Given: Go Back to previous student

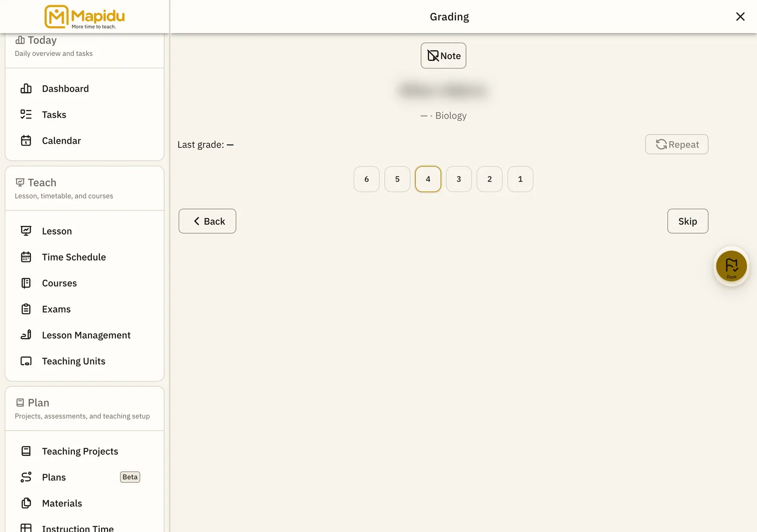Looking at the screenshot, I should (207, 221).
